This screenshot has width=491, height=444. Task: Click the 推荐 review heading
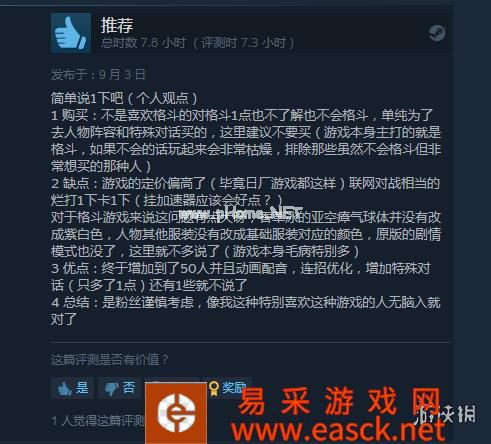pos(117,25)
